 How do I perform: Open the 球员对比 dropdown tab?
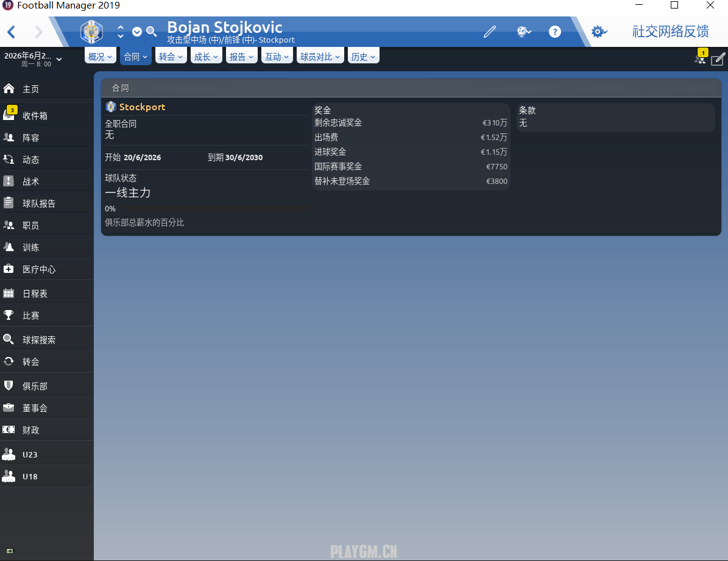tap(320, 56)
